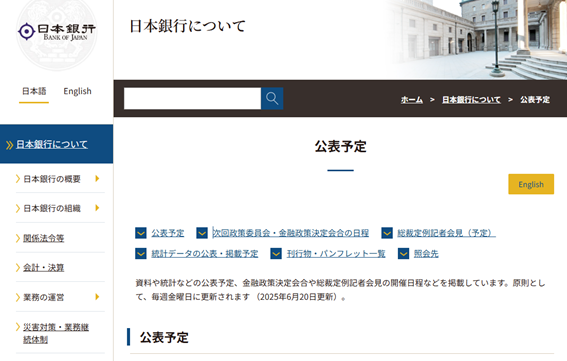Jump to 公表予定 anchor link
The image size is (567, 361).
tap(168, 233)
